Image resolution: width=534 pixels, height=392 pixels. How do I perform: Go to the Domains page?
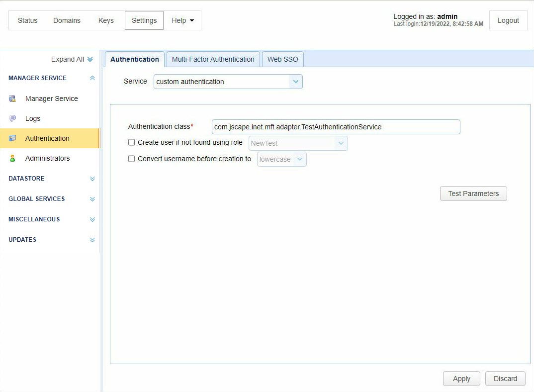[x=67, y=20]
